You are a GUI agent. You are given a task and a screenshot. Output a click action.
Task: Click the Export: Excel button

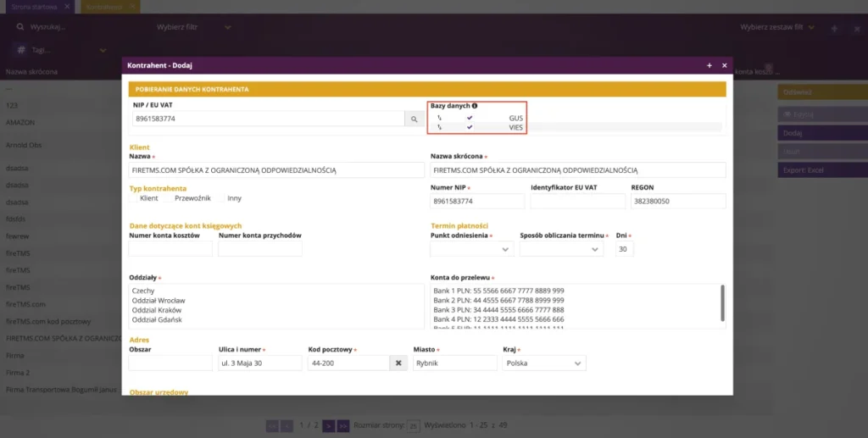pos(822,170)
